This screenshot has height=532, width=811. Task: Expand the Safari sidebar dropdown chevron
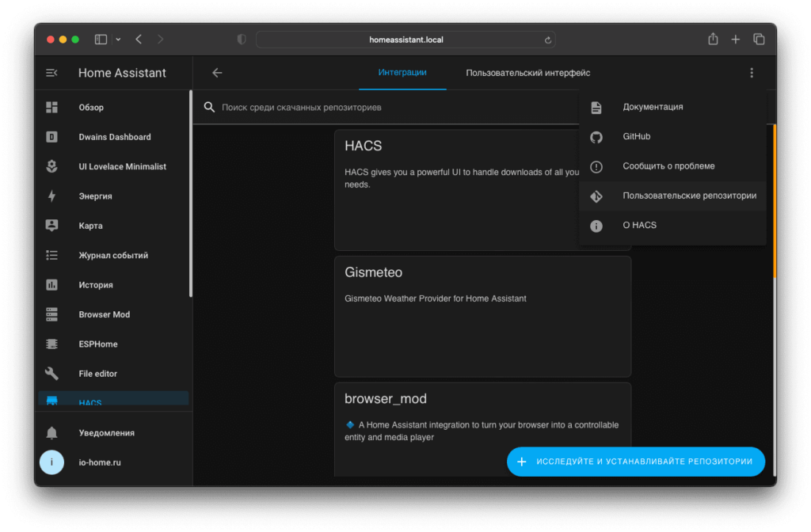[x=119, y=40]
